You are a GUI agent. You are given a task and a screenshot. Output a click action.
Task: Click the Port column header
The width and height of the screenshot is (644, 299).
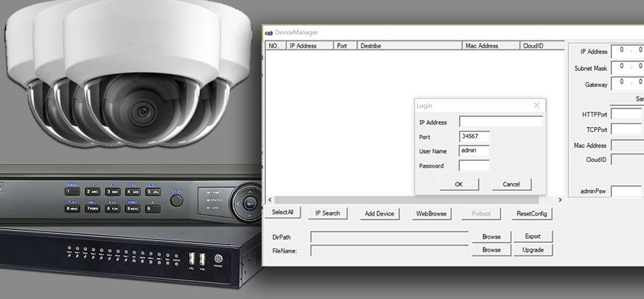tap(345, 46)
